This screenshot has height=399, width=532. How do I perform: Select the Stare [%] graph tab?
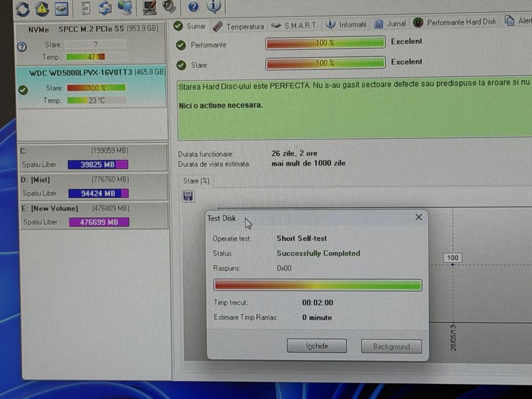pyautogui.click(x=196, y=181)
